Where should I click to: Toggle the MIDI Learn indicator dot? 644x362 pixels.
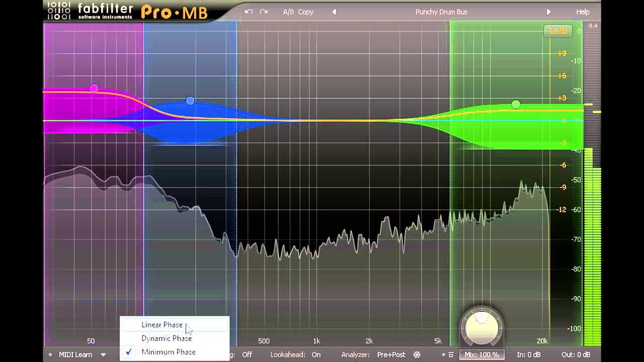[50, 354]
